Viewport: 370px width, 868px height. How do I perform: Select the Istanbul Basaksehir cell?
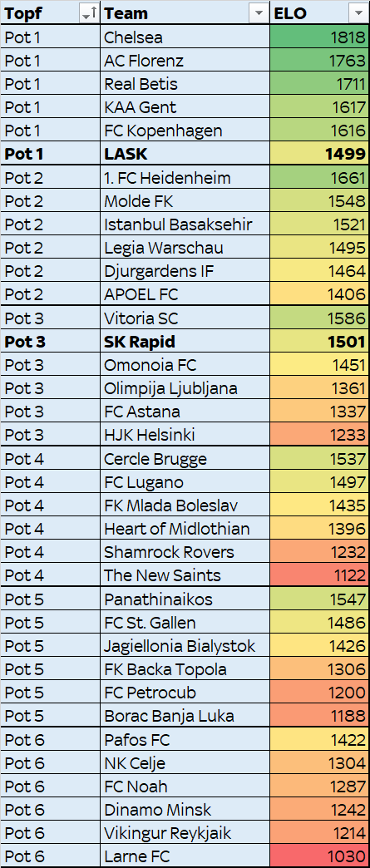coord(185,224)
